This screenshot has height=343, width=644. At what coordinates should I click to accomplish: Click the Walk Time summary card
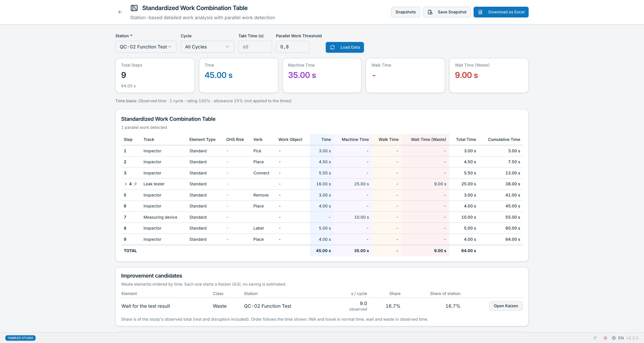pos(405,75)
